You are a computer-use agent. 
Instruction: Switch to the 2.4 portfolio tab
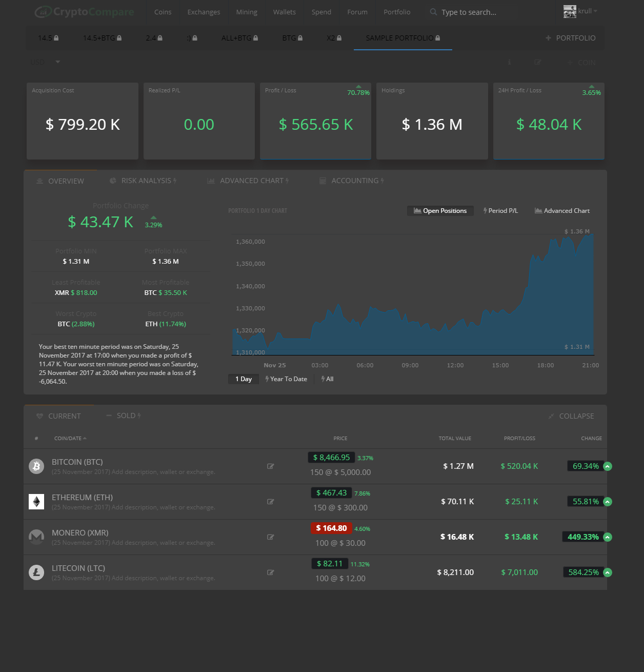(x=154, y=38)
